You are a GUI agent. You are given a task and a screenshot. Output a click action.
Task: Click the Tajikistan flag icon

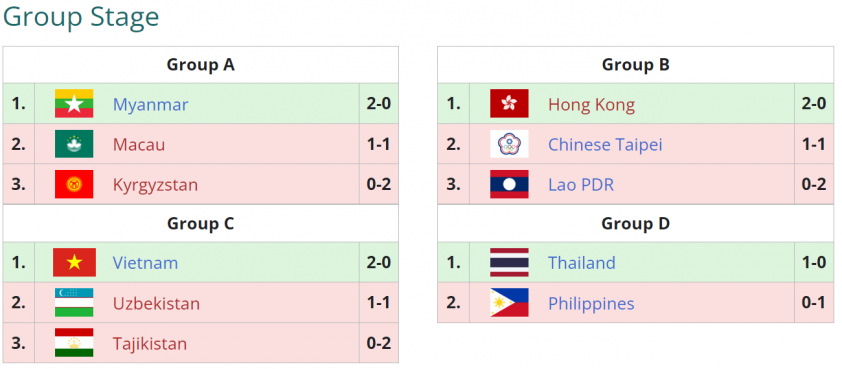(74, 343)
